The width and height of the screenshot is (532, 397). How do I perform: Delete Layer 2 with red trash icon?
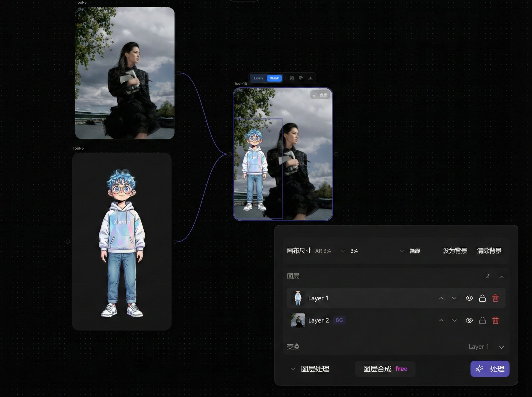(495, 320)
